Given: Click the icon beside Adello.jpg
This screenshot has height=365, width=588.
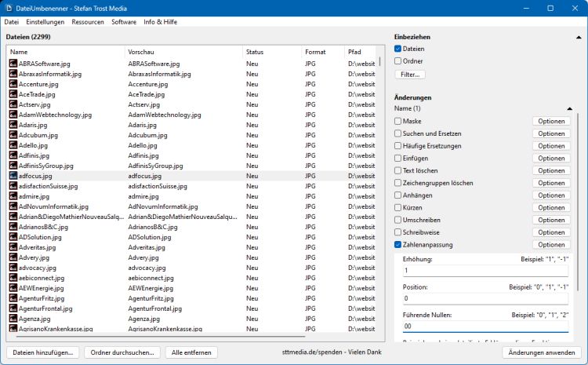Looking at the screenshot, I should 13,145.
